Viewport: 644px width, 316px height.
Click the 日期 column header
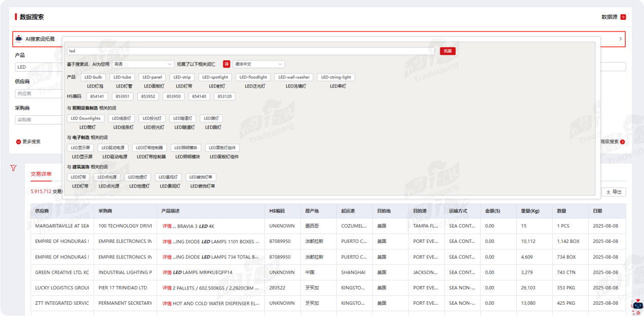[597, 211]
